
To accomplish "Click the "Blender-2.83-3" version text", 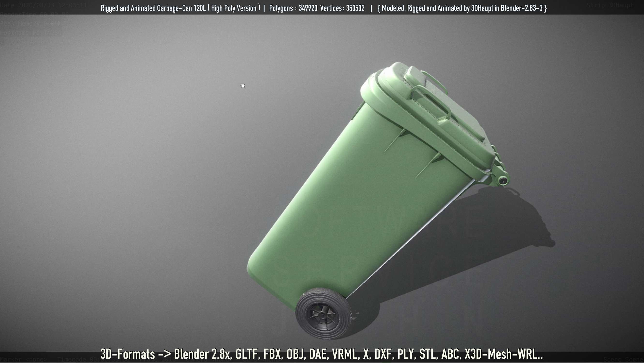I will tap(522, 8).
